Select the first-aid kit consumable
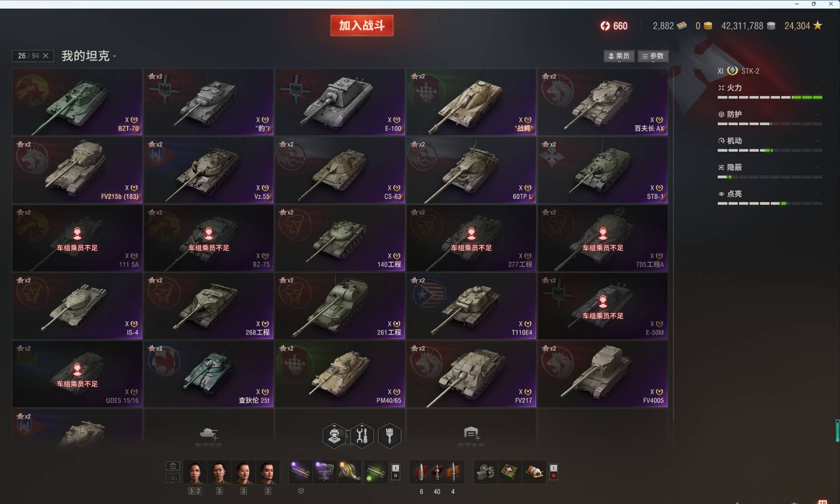Screen dimensions: 840x504 pyautogui.click(x=510, y=472)
